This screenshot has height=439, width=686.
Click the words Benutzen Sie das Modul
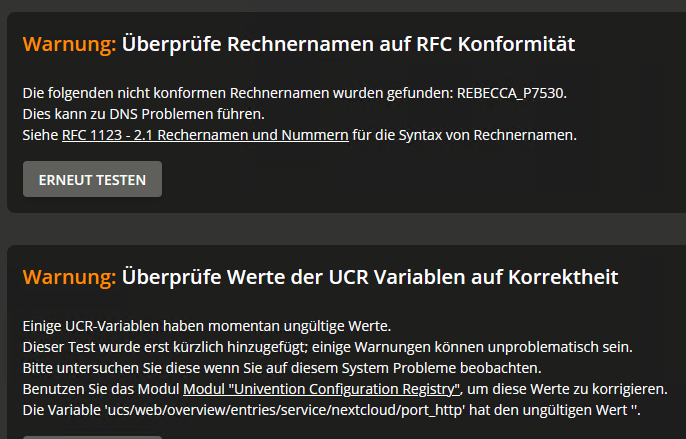[x=101, y=389]
